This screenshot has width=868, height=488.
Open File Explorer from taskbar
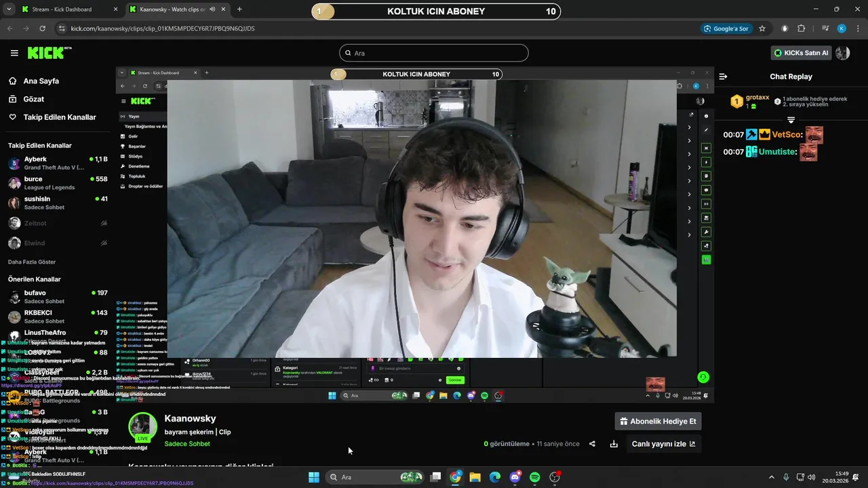click(475, 477)
